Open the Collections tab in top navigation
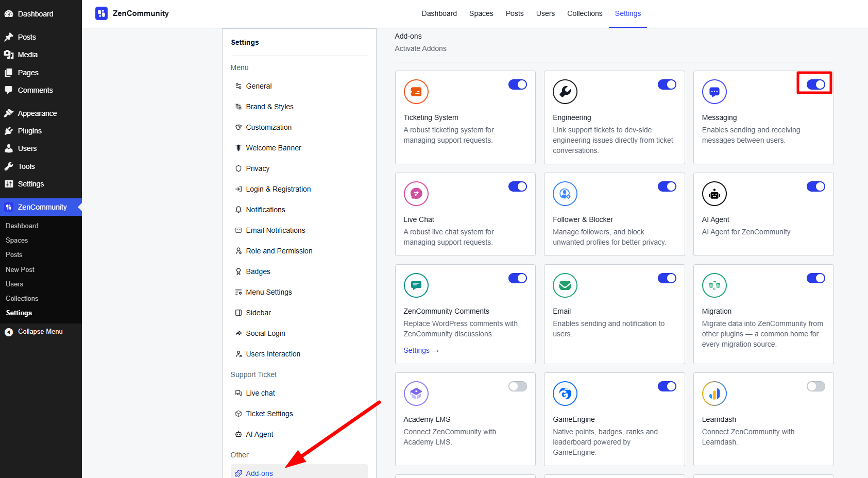Screen dimensions: 868x478 (x=585, y=13)
